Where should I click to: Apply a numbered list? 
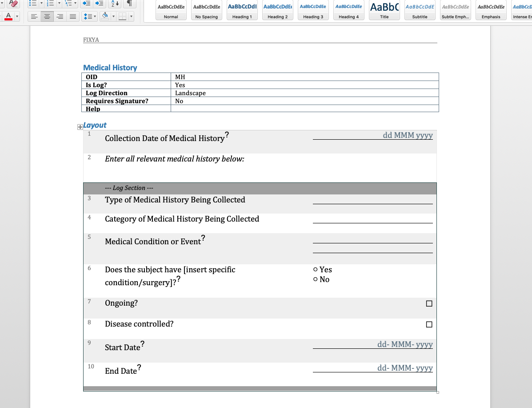(x=51, y=4)
